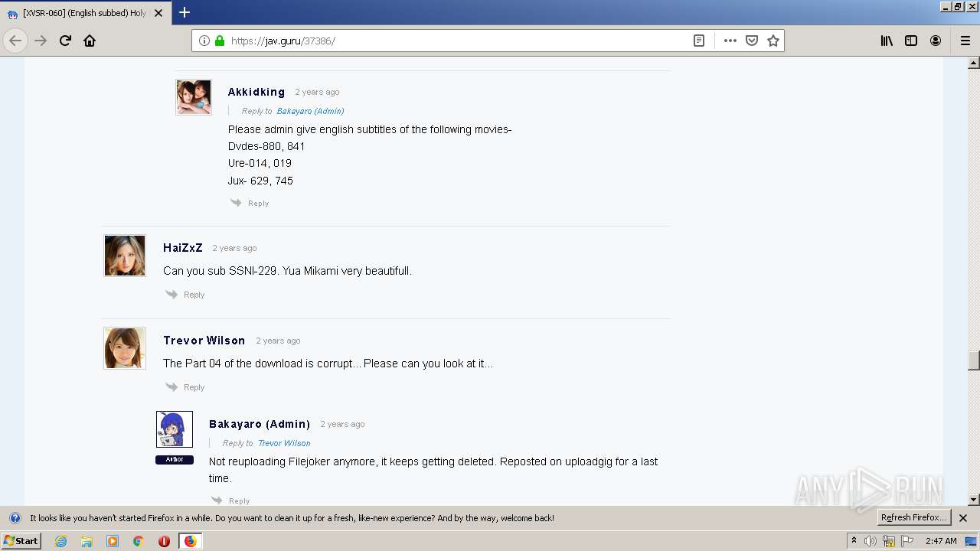
Task: Click the reply arrow icon under Akkidking
Action: click(x=236, y=203)
